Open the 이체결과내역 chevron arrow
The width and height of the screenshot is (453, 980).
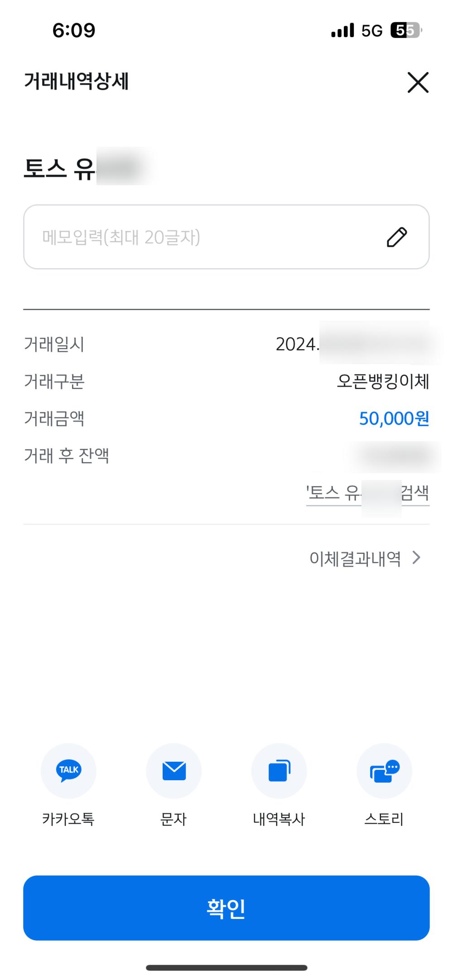416,557
